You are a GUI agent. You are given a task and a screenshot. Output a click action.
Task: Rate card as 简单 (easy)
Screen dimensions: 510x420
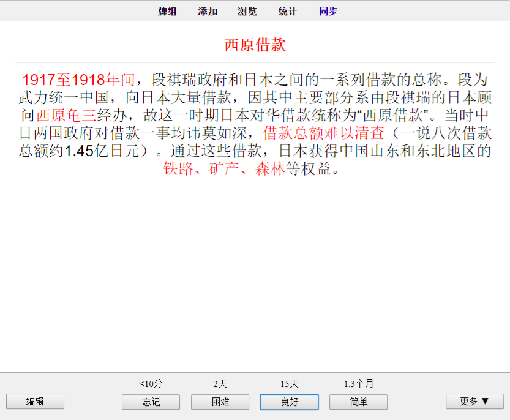358,402
